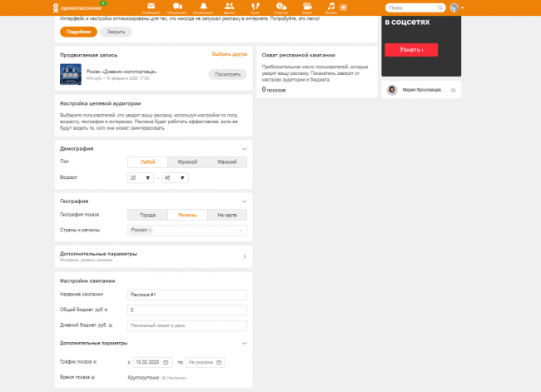Click help icon beside Общий бюджет

tap(106, 310)
